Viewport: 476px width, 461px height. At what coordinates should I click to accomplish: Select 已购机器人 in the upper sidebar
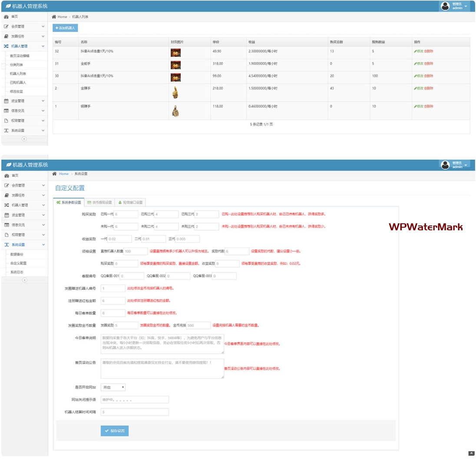[x=18, y=83]
